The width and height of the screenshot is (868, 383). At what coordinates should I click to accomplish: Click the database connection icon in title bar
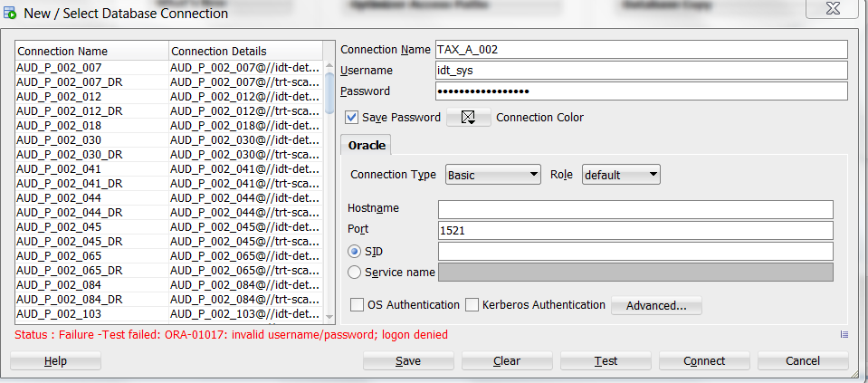(10, 14)
